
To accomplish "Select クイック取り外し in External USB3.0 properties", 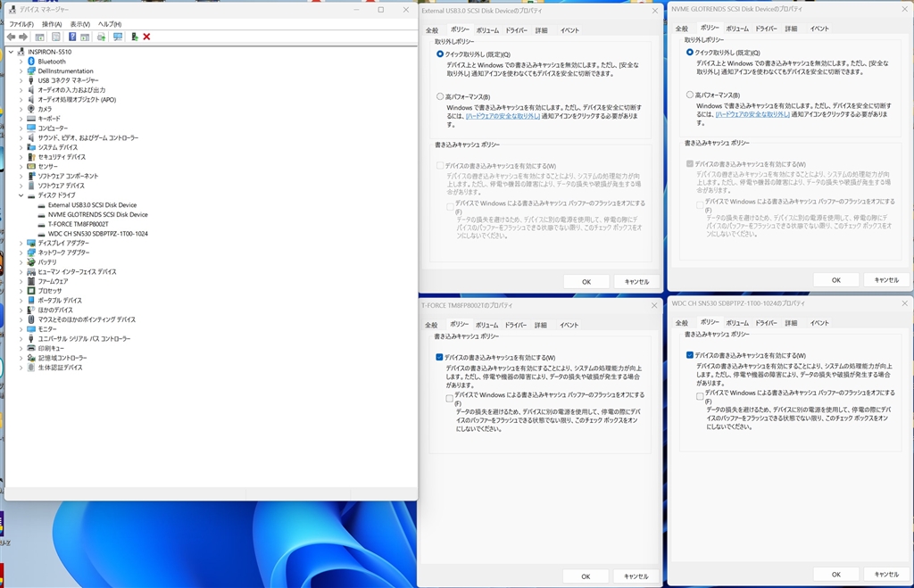I will 440,54.
